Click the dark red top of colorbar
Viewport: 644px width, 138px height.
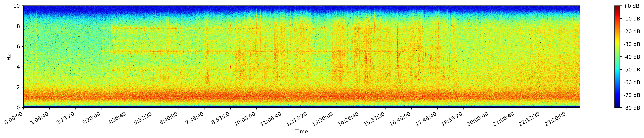(617, 7)
